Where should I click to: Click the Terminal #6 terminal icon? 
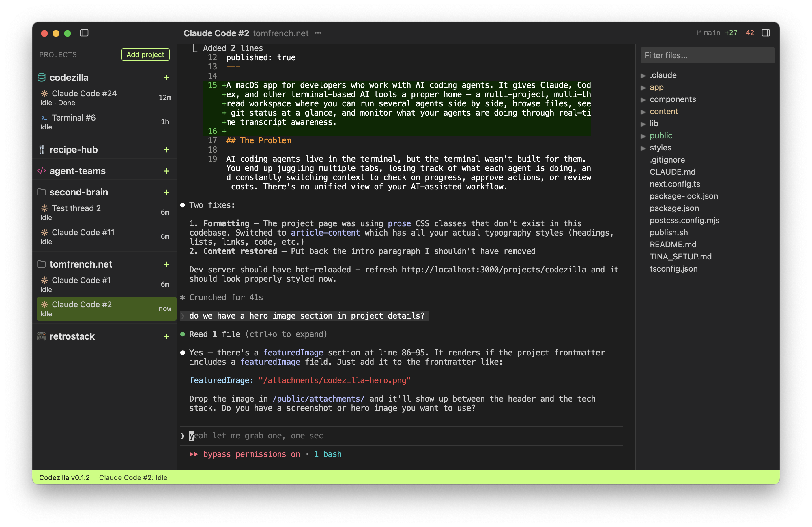click(44, 118)
